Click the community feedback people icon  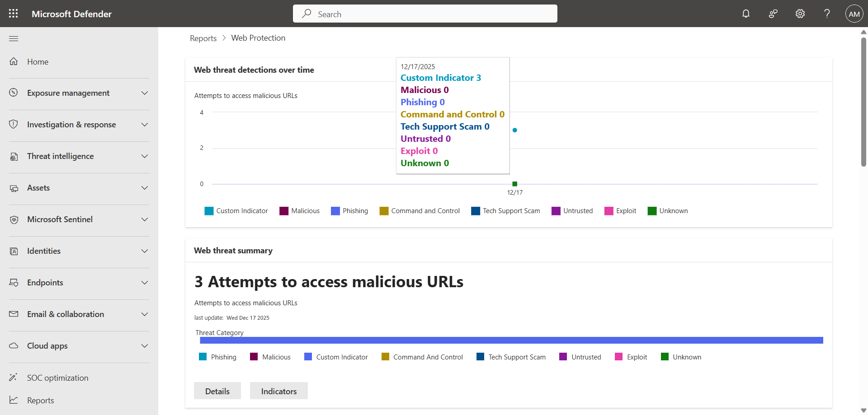click(x=773, y=14)
